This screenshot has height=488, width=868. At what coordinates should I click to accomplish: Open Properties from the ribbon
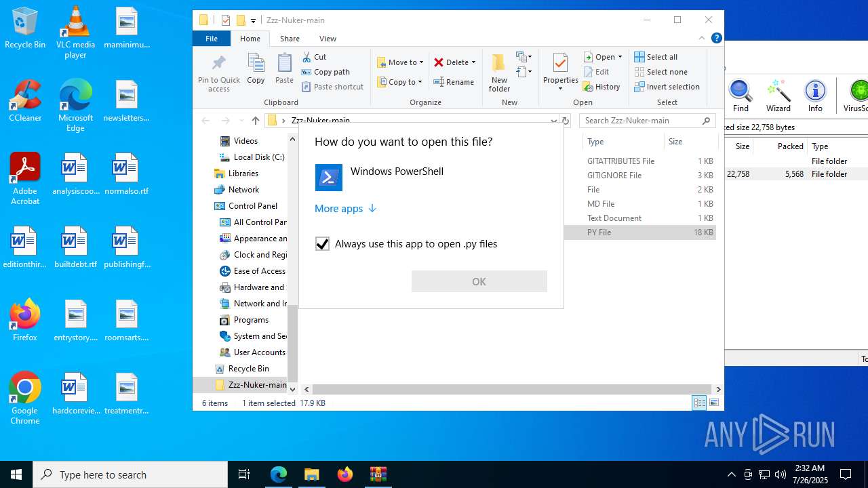pyautogui.click(x=560, y=72)
